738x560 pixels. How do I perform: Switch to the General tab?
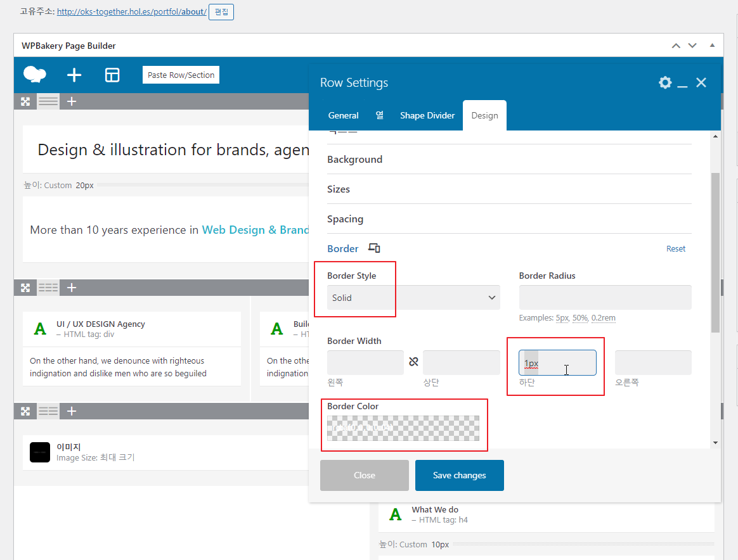(343, 115)
